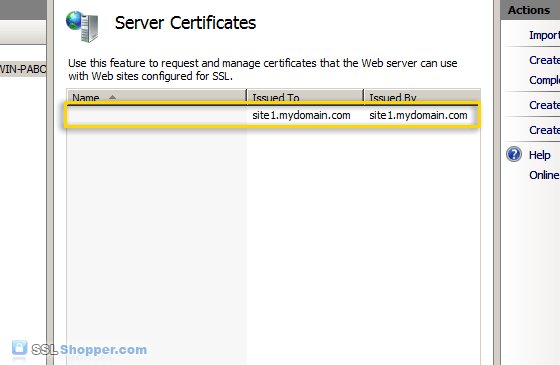Click the blue Help question mark icon
The width and height of the screenshot is (560, 365).
[x=514, y=155]
